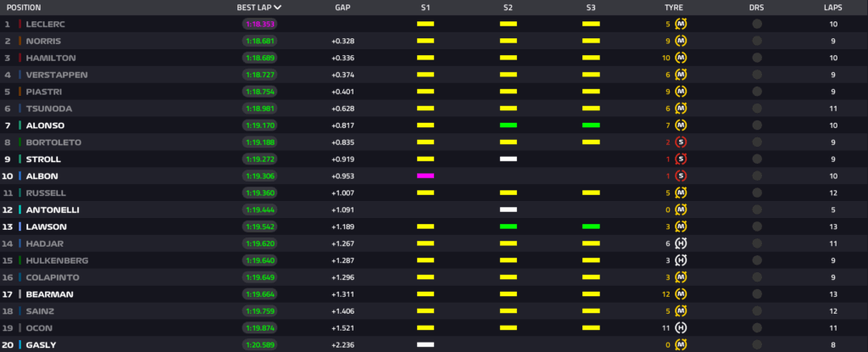Click Stroll's soft tyre icon

pyautogui.click(x=681, y=159)
